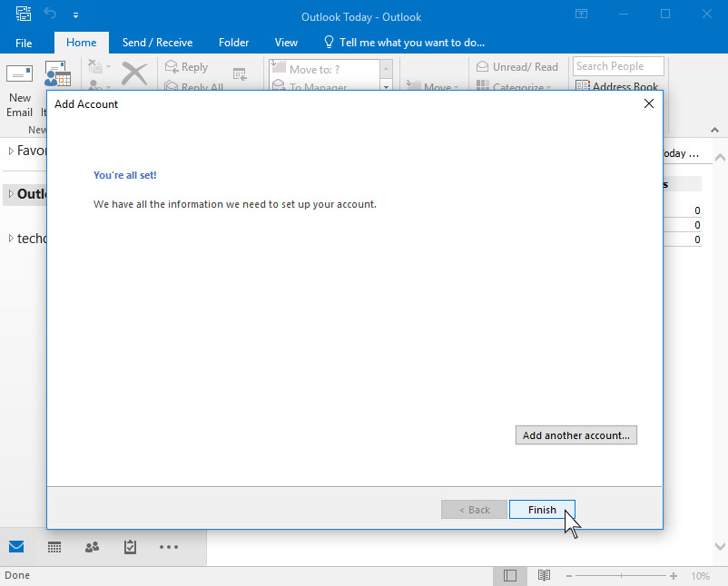Screen dimensions: 728x586
Task: Expand the Favorites folder group
Action: (11, 151)
